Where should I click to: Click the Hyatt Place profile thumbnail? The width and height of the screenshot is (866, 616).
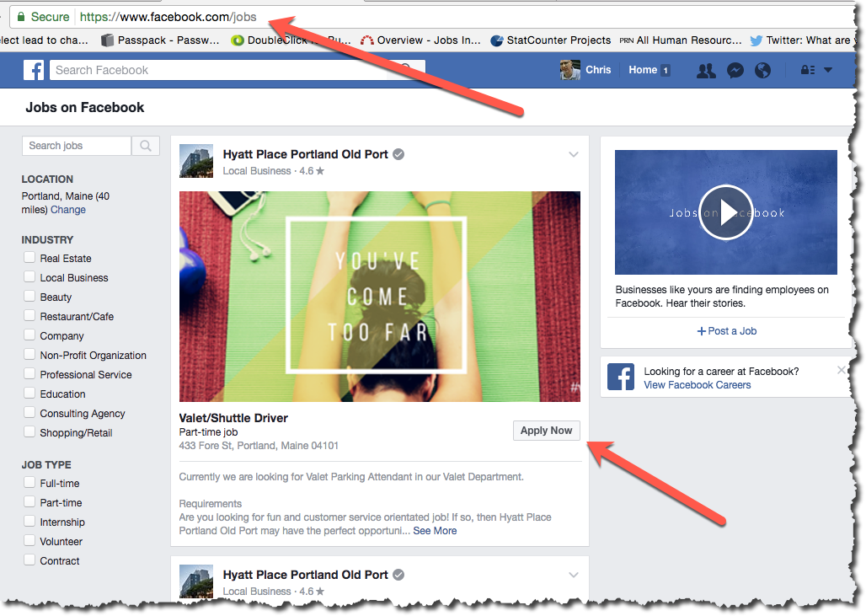[195, 161]
